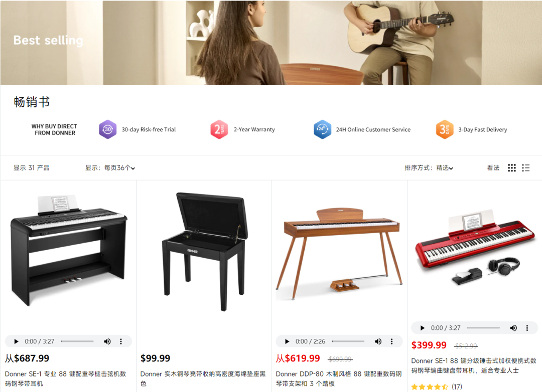This screenshot has height=392, width=542.
Task: Mute audio on DDP-80 piano video
Action: coord(378,341)
